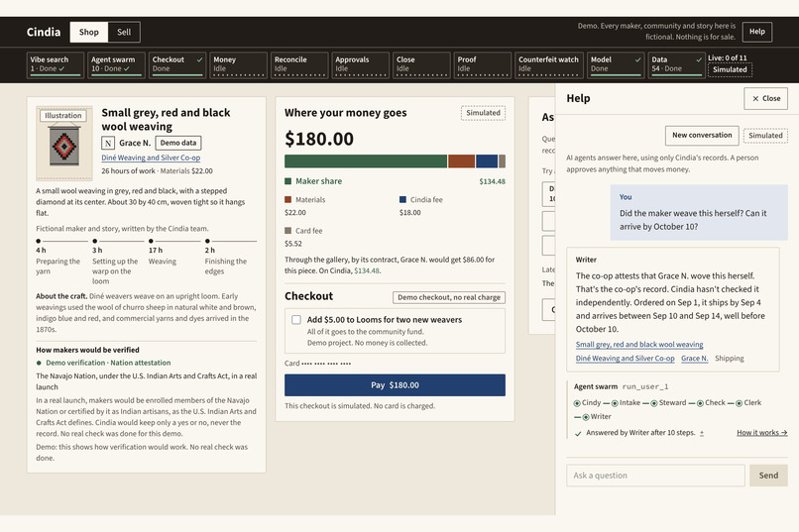Click the orange Materials bar segment
This screenshot has height=532, width=799.
(x=462, y=161)
